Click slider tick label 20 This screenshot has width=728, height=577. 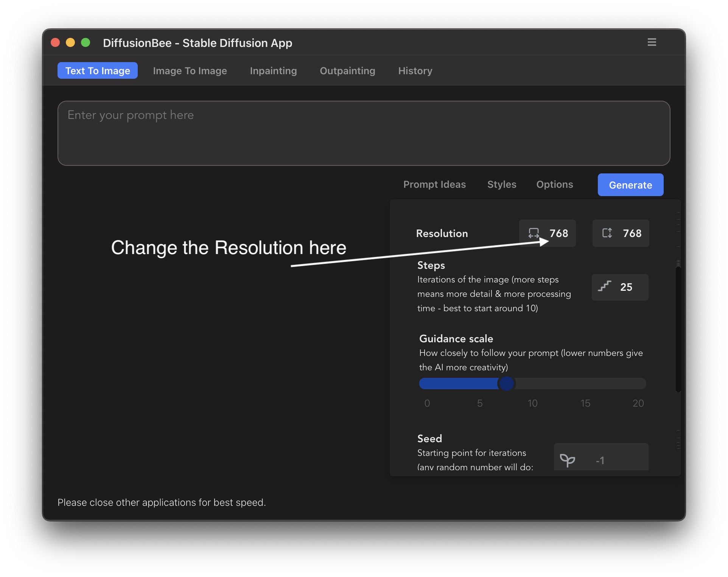[x=638, y=403]
